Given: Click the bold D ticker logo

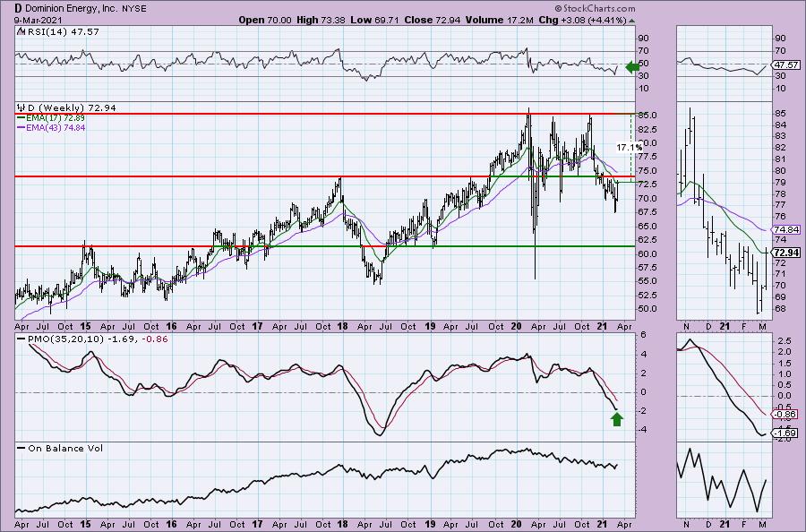Looking at the screenshot, I should pyautogui.click(x=19, y=8).
